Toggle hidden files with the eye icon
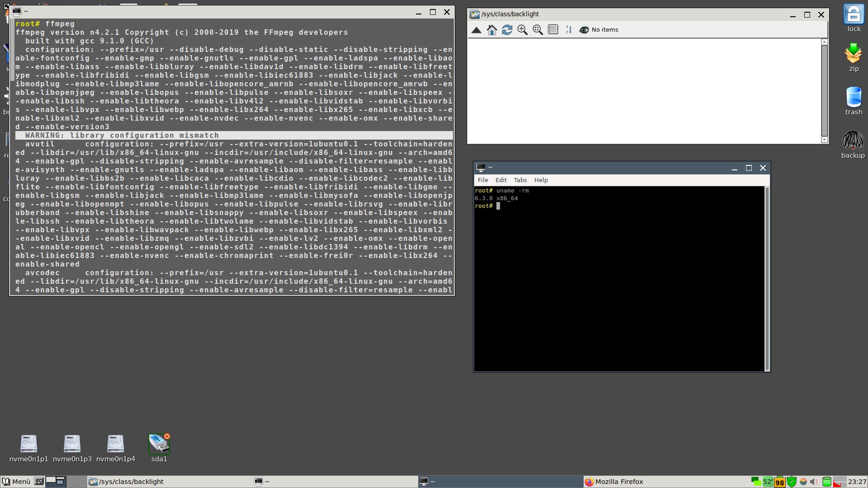The image size is (868, 488). (584, 30)
